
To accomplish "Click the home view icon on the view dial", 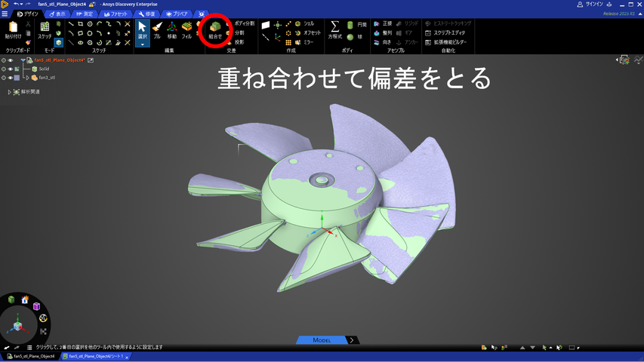I will point(25,299).
